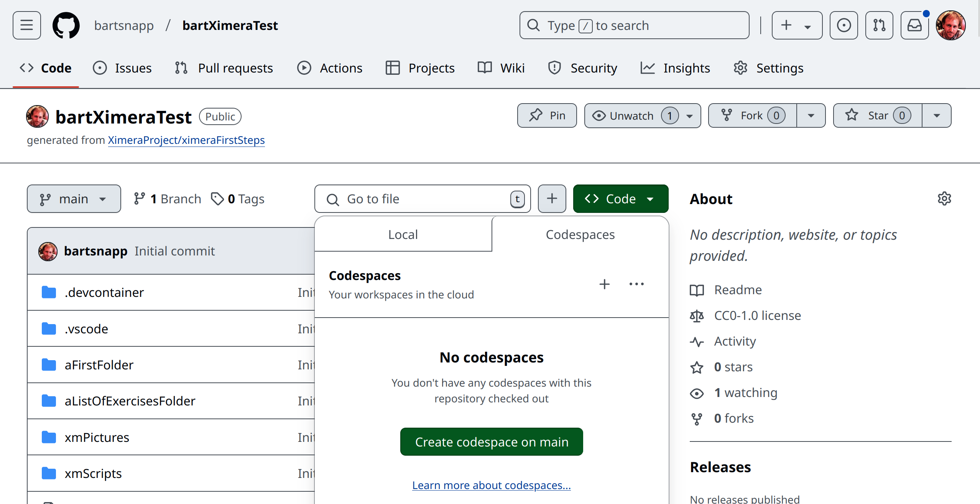980x504 pixels.
Task: Pin the repository
Action: [547, 115]
